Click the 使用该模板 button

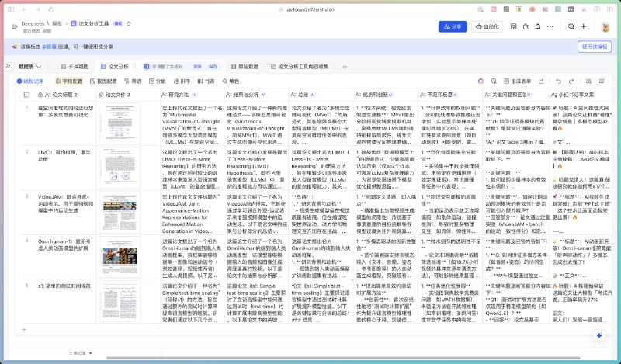[x=594, y=47]
